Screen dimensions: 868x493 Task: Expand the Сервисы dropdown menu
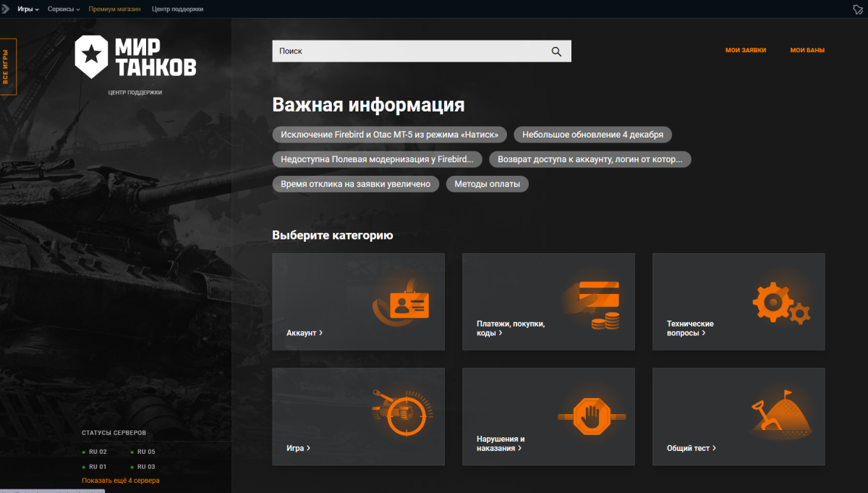tap(64, 9)
